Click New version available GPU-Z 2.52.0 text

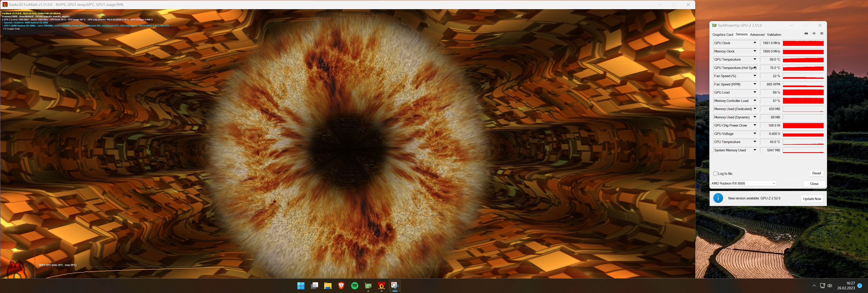(x=754, y=198)
